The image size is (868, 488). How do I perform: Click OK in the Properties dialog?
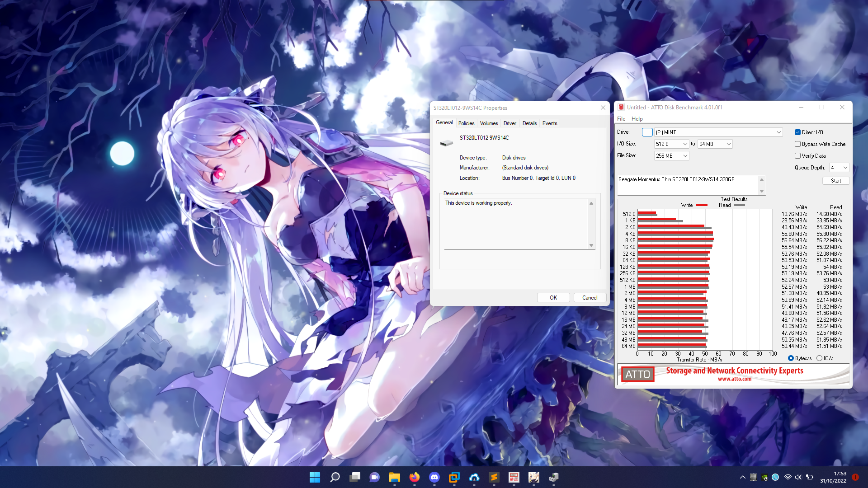coord(553,297)
